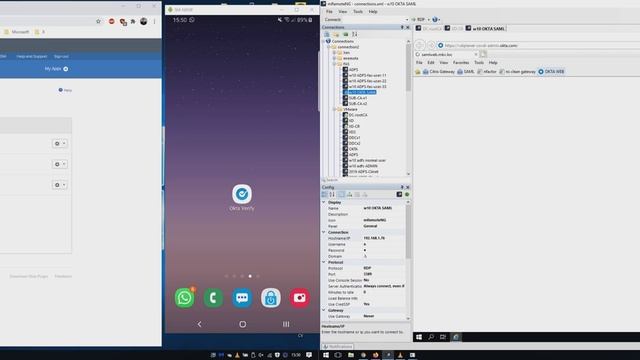Collapse the VMware folder in connection tree
Screen dimensions: 640x360
(335, 109)
